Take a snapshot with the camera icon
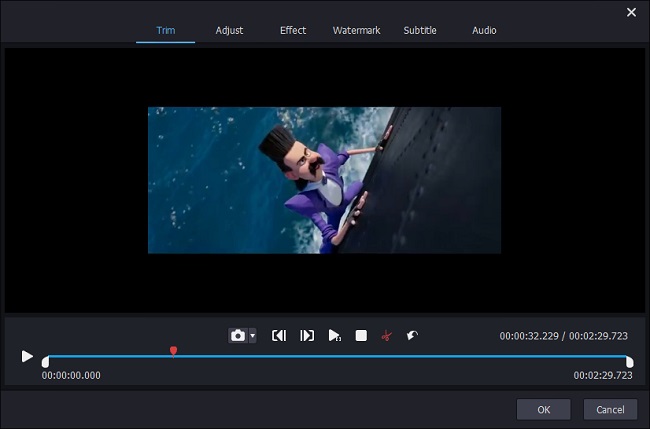Screen dimensions: 650x429 pyautogui.click(x=238, y=335)
